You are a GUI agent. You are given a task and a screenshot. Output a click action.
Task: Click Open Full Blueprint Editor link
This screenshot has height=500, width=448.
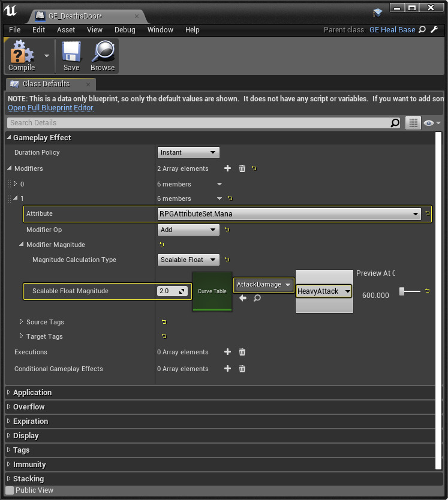tap(50, 108)
